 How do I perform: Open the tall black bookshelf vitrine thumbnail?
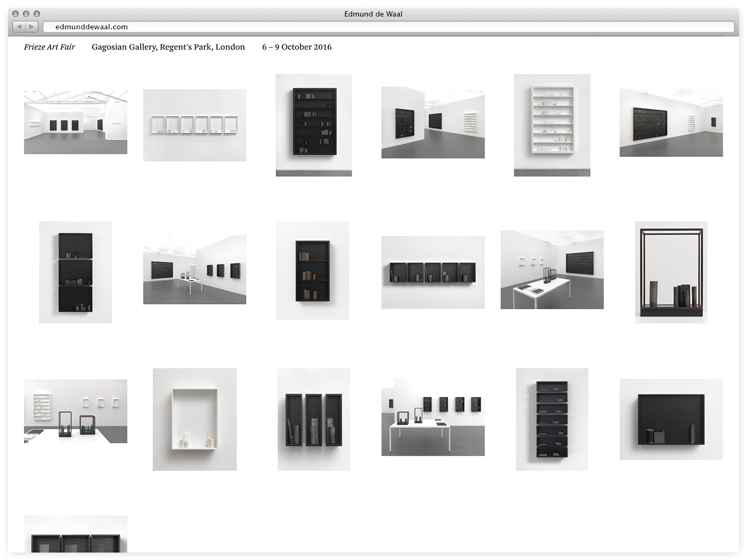314,125
